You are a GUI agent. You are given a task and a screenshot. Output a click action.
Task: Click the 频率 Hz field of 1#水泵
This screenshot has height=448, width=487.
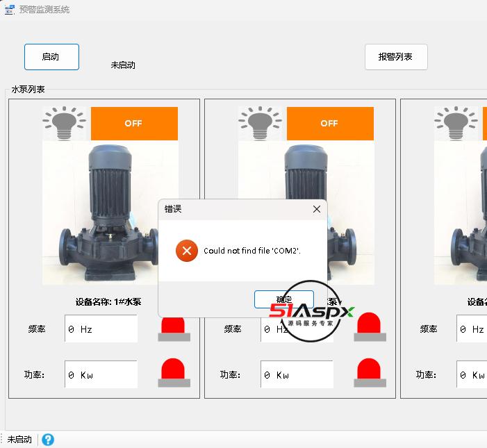(x=101, y=329)
